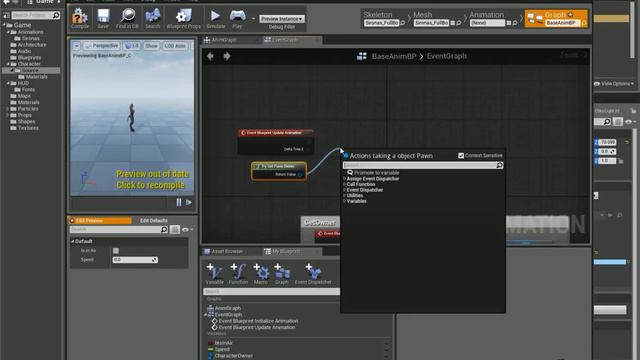Select Event Blueprint Initialize Animation item
The height and width of the screenshot is (360, 640).
pos(258,321)
